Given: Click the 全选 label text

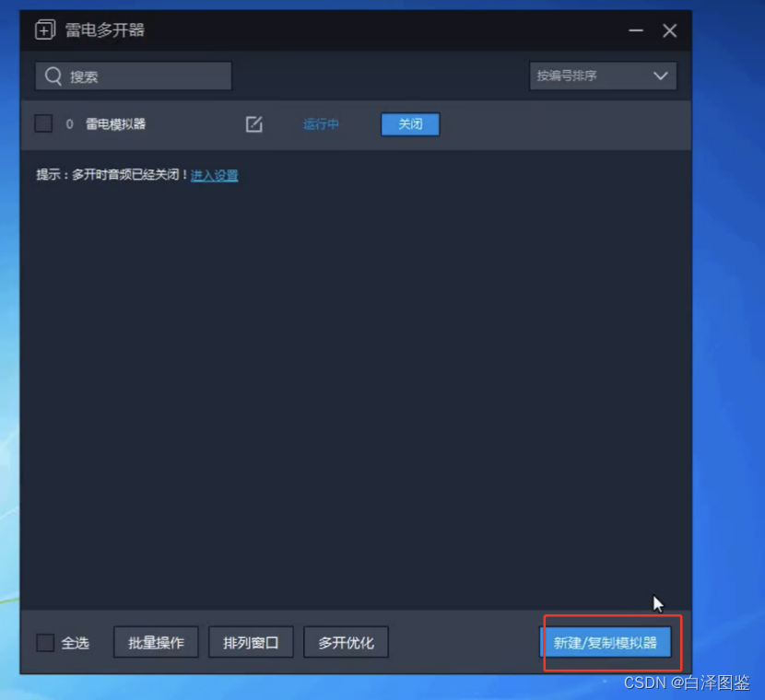Looking at the screenshot, I should point(76,643).
